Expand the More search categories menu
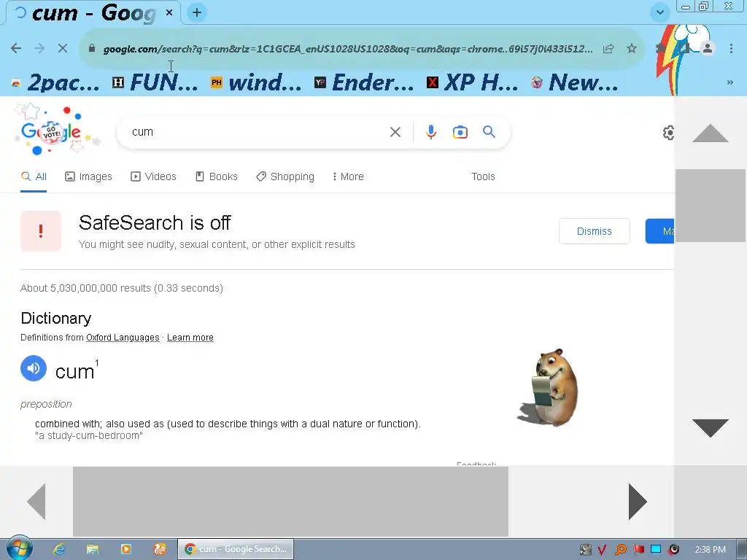Viewport: 747px width, 560px height. (348, 176)
